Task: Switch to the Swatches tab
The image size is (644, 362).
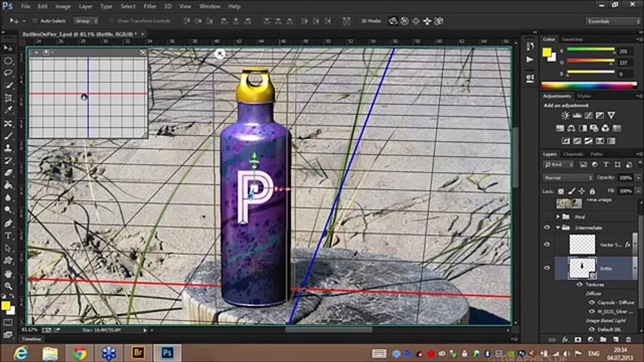Action: point(572,39)
